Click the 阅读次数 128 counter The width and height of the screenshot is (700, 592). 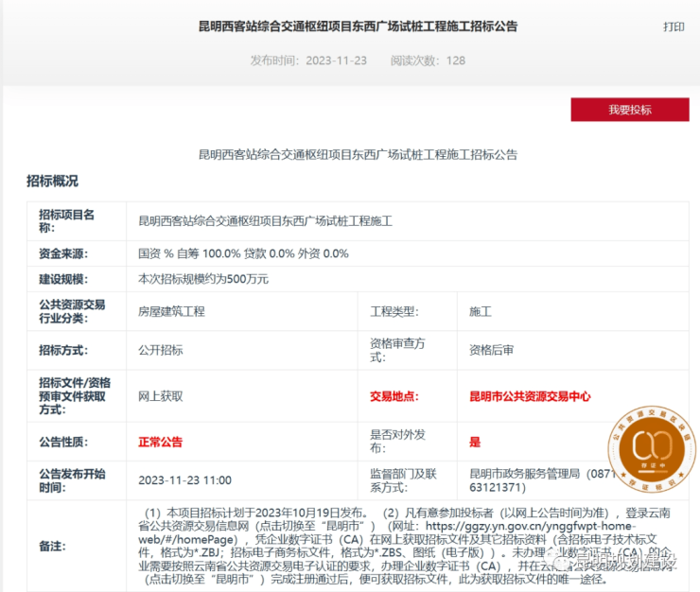(428, 60)
